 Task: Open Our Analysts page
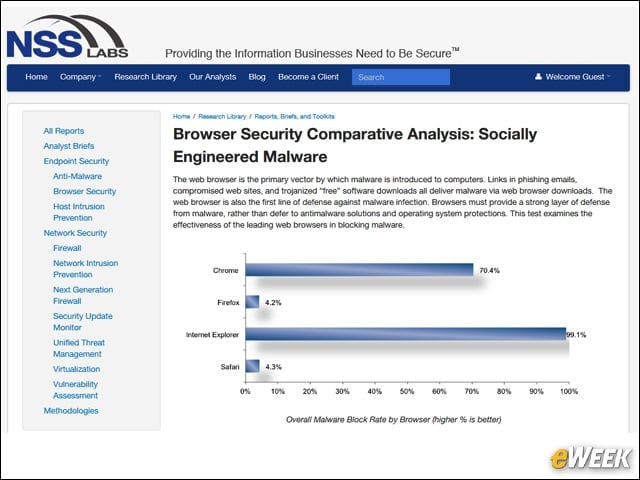212,77
